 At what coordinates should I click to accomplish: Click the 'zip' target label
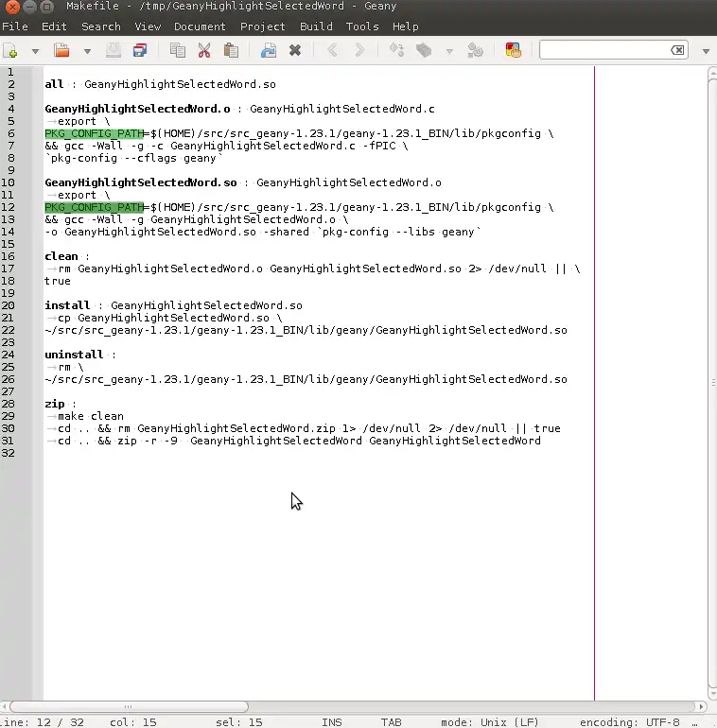tap(54, 404)
